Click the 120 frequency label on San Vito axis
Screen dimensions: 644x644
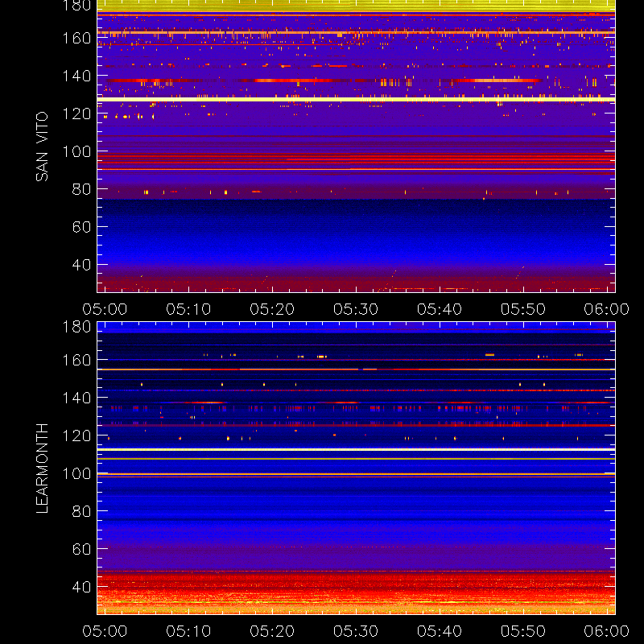pyautogui.click(x=76, y=114)
